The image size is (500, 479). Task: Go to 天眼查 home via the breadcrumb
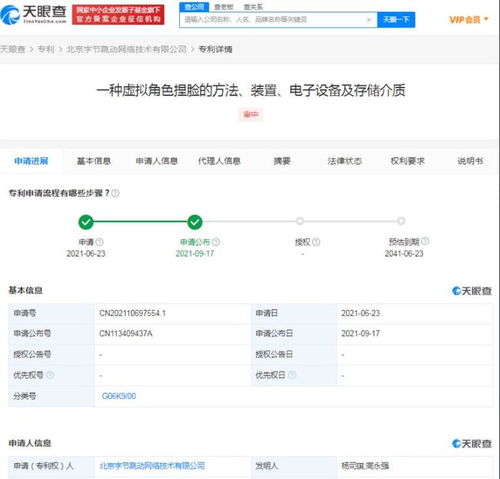(13, 49)
